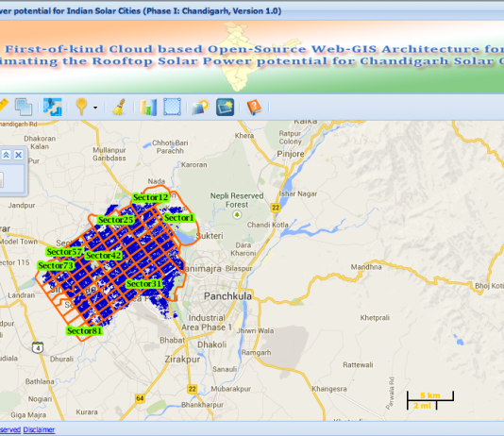Click the Sector73 map label
The image size is (504, 436).
tap(56, 266)
